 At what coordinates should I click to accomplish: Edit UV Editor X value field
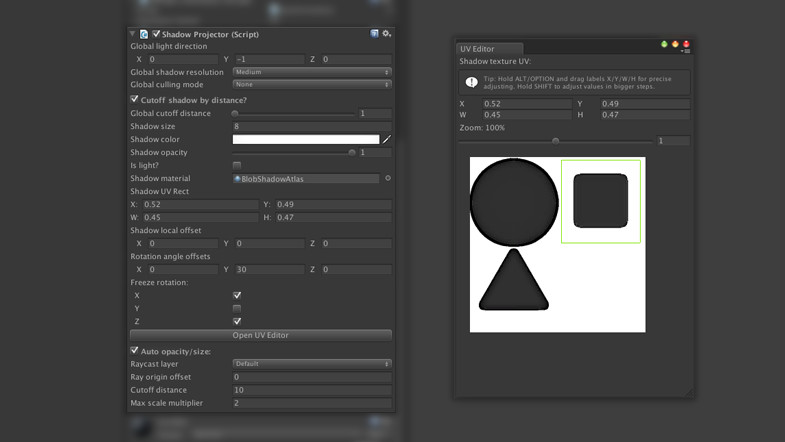click(527, 104)
